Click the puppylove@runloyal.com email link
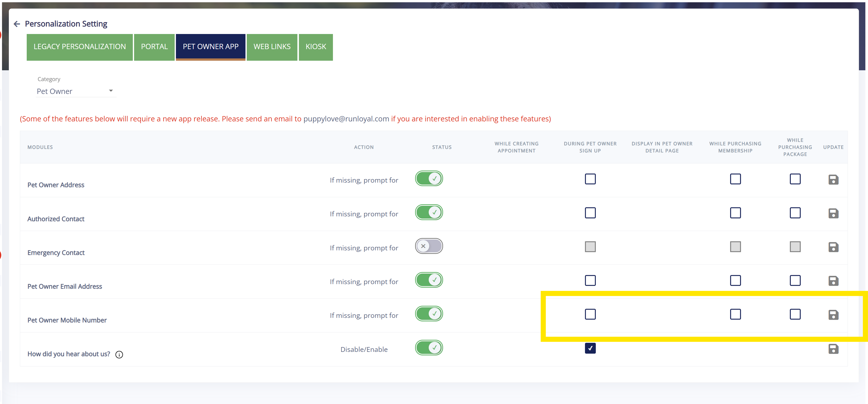Viewport: 868px width, 404px height. click(x=346, y=119)
